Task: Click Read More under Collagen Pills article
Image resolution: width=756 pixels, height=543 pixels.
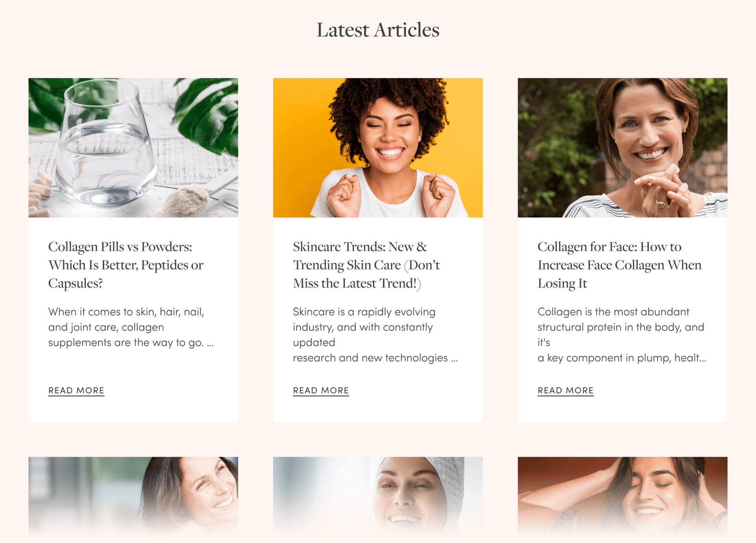Action: click(76, 390)
